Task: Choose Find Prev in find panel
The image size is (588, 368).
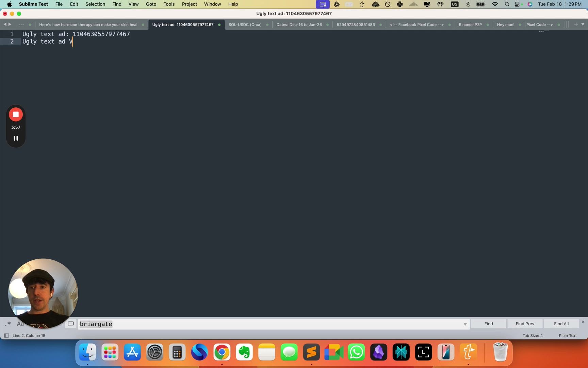Action: (525, 324)
